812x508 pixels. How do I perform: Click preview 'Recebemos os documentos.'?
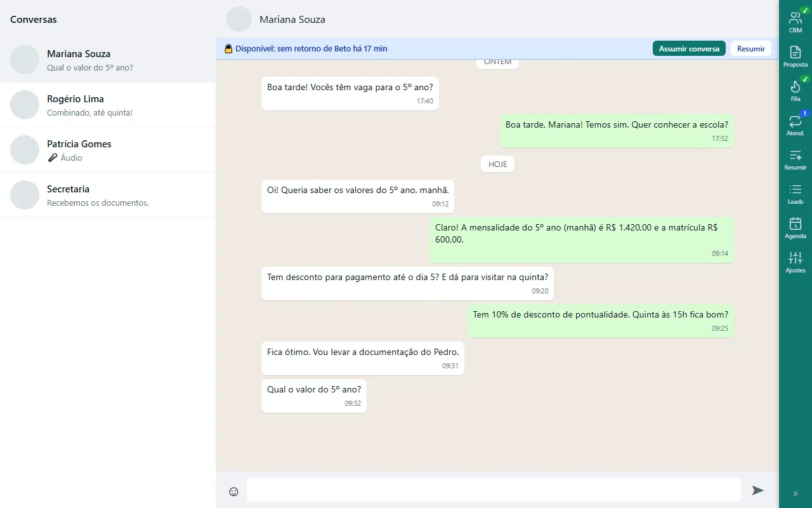[x=98, y=203]
